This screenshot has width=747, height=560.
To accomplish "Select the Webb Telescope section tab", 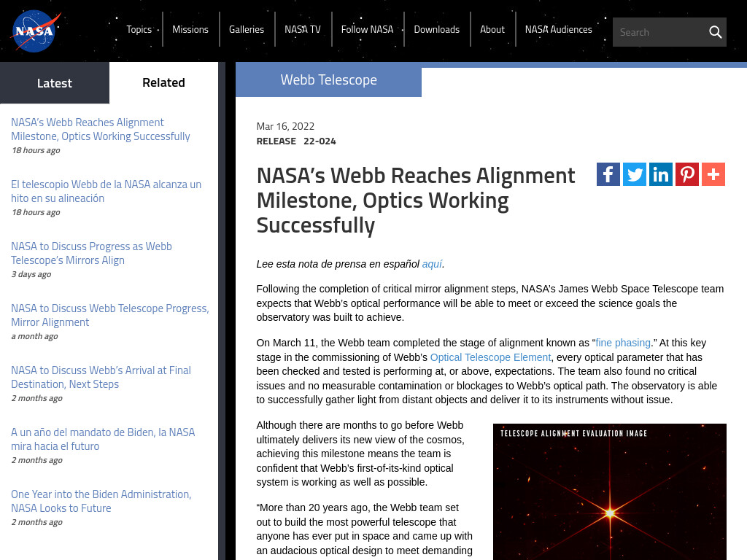I will point(328,79).
